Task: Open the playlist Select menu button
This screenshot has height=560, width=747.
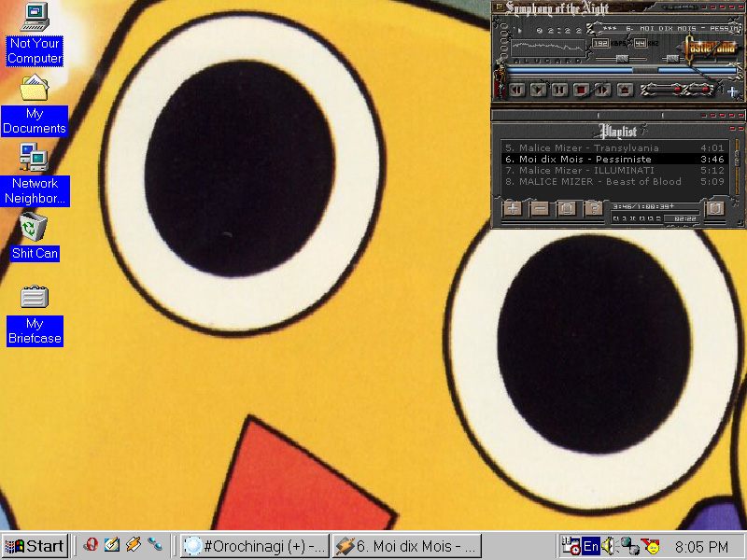Action: (x=567, y=208)
